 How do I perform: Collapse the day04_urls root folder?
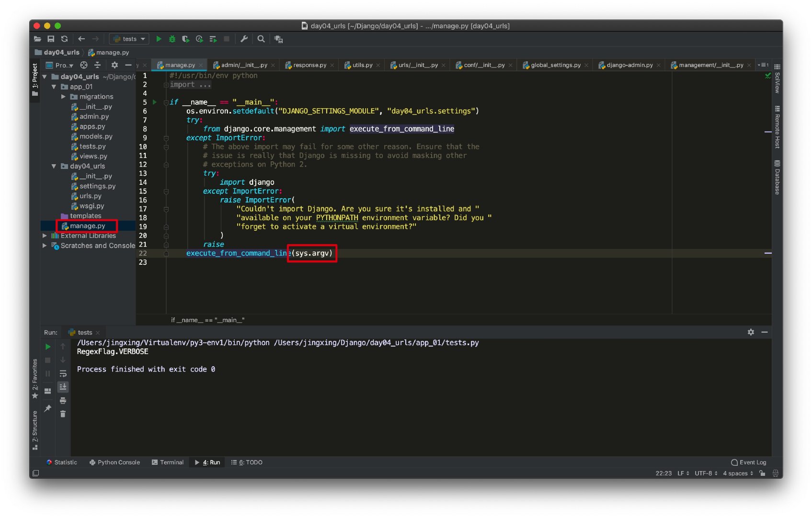[x=45, y=77]
